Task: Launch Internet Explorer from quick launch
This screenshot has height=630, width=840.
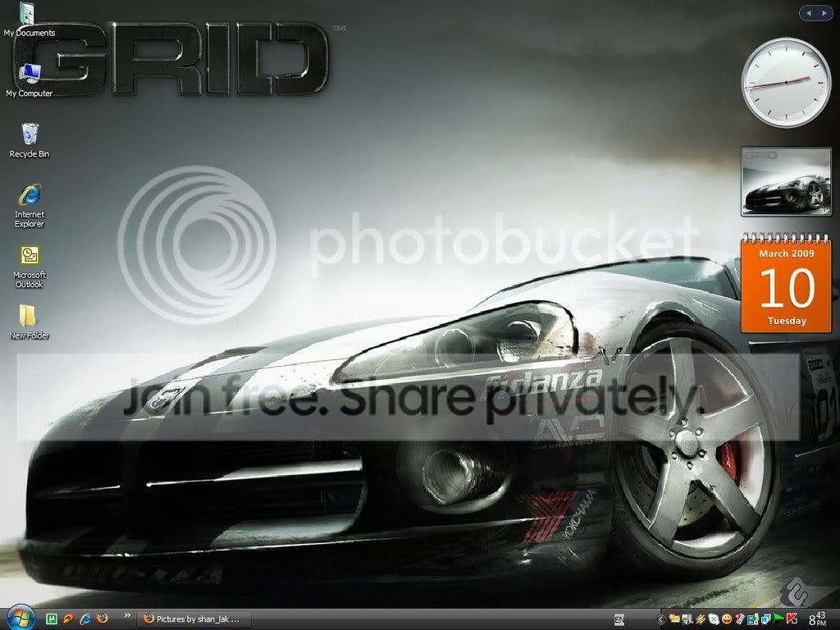Action: (85, 619)
